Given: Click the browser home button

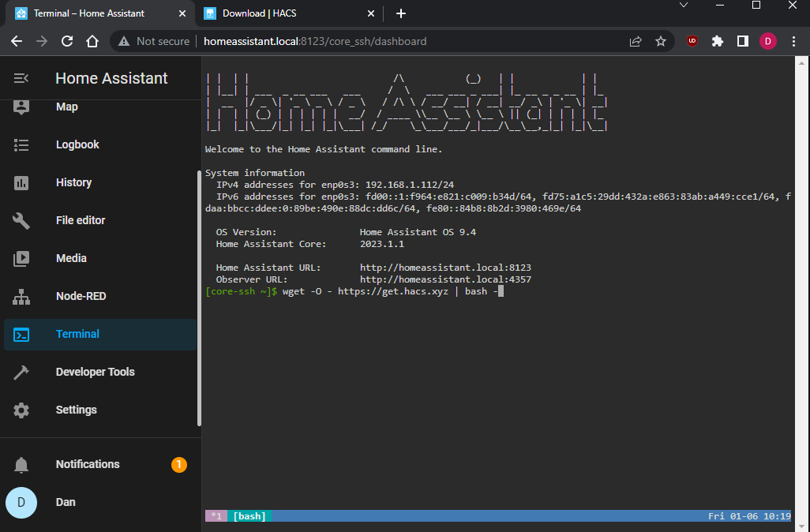Looking at the screenshot, I should coord(92,41).
